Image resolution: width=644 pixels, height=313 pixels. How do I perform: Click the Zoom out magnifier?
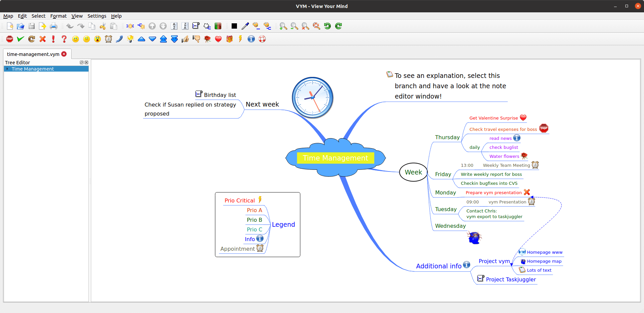coord(295,26)
